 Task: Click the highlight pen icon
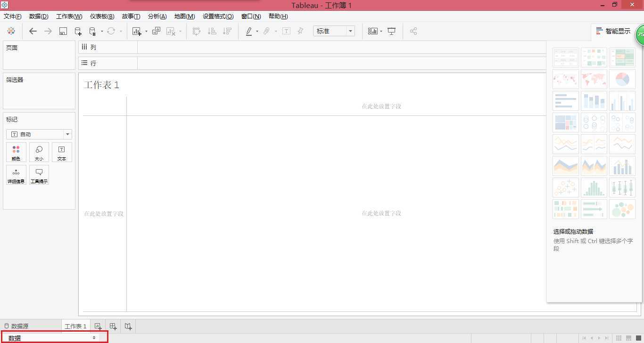coord(249,31)
